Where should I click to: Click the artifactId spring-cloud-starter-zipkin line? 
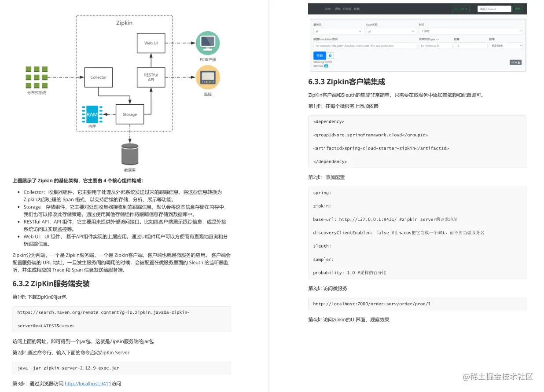coord(381,148)
